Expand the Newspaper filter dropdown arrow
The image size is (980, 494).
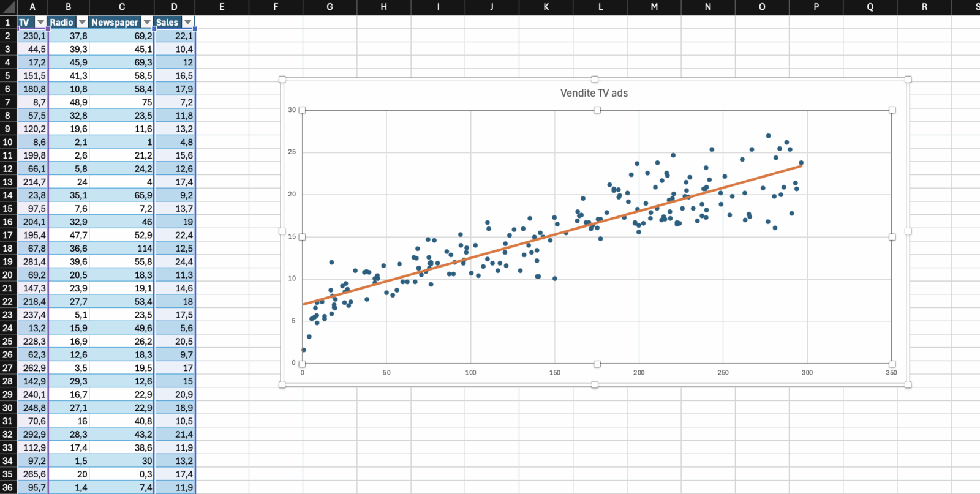click(147, 22)
